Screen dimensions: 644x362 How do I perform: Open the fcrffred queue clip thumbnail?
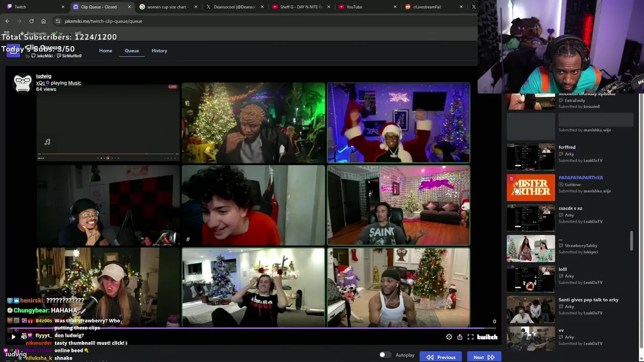(x=531, y=157)
